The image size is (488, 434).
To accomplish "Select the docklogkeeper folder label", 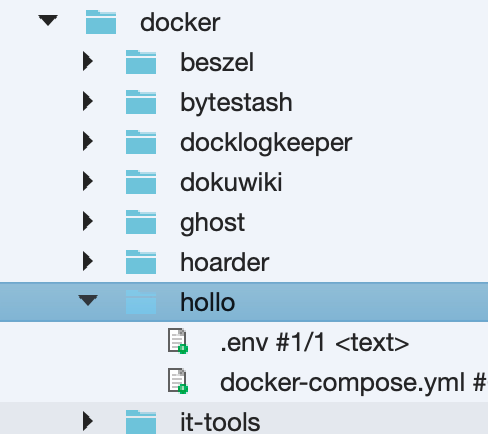I will pyautogui.click(x=266, y=144).
